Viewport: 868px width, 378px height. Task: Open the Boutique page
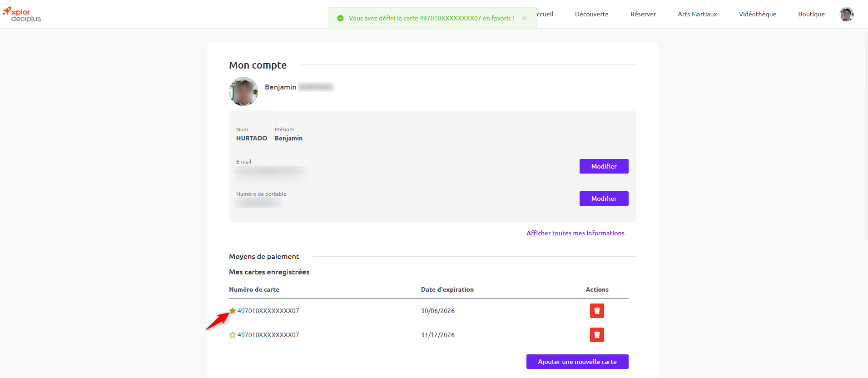(x=811, y=14)
